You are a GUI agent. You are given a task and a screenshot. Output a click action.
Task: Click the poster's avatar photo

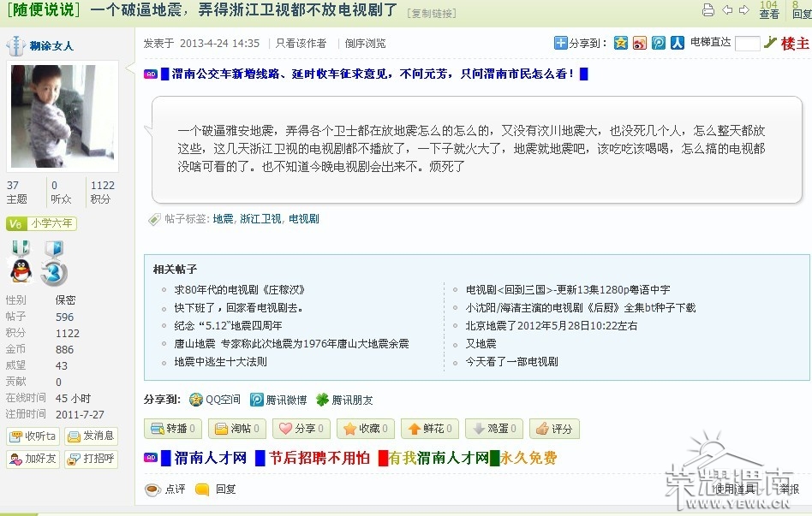(x=63, y=116)
